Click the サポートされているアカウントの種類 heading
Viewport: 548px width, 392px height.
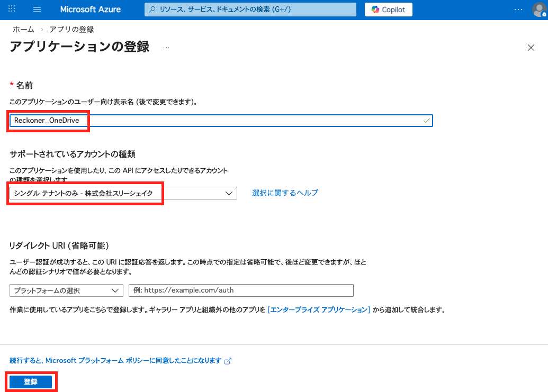pos(73,154)
